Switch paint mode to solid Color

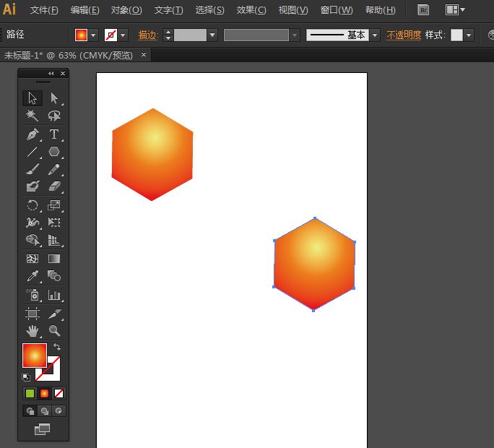click(30, 394)
